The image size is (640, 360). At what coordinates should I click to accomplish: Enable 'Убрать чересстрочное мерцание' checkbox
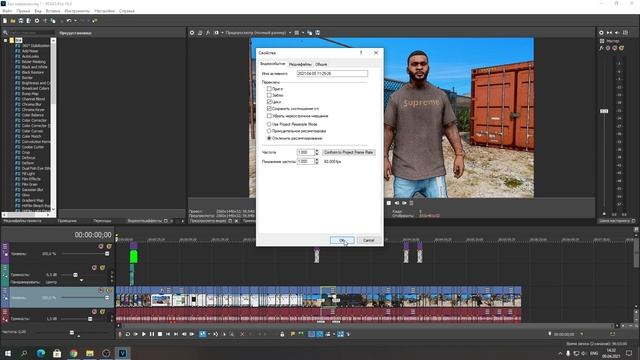tap(269, 116)
